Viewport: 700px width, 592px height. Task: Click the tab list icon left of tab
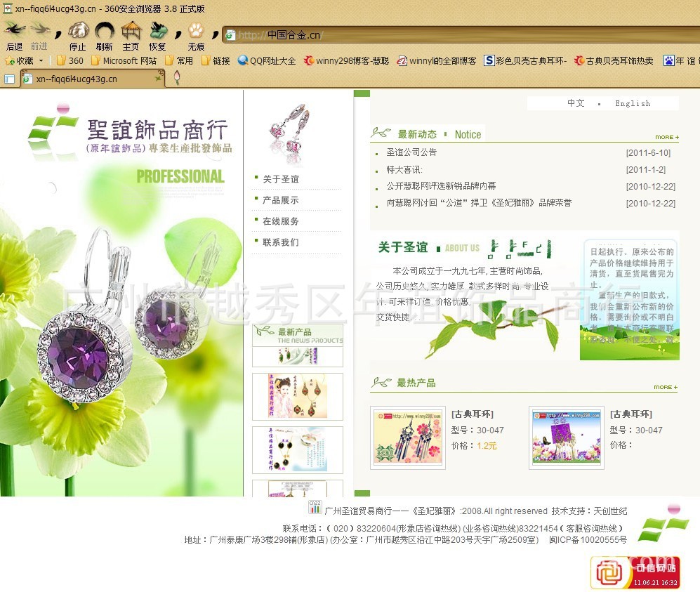tap(10, 79)
